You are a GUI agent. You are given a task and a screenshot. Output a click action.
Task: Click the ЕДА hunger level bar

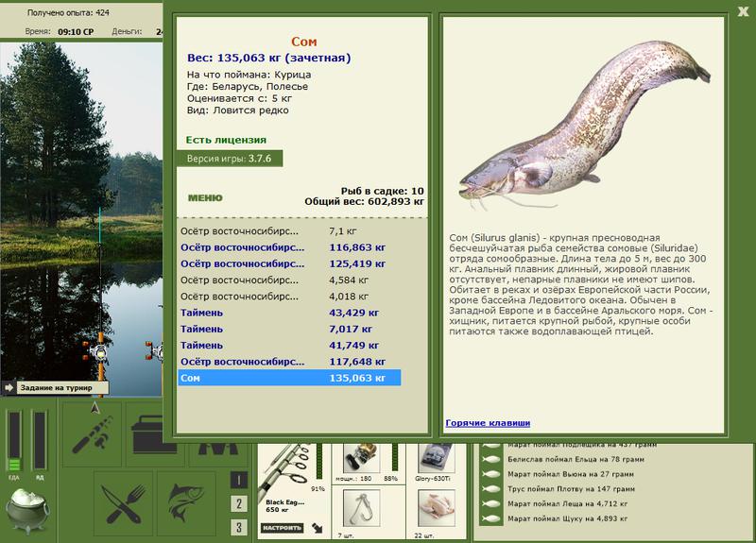14,440
